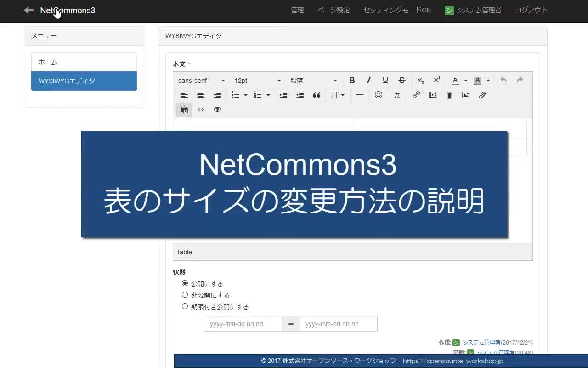Open the システム管理者 author link
This screenshot has height=368, width=588.
click(481, 342)
